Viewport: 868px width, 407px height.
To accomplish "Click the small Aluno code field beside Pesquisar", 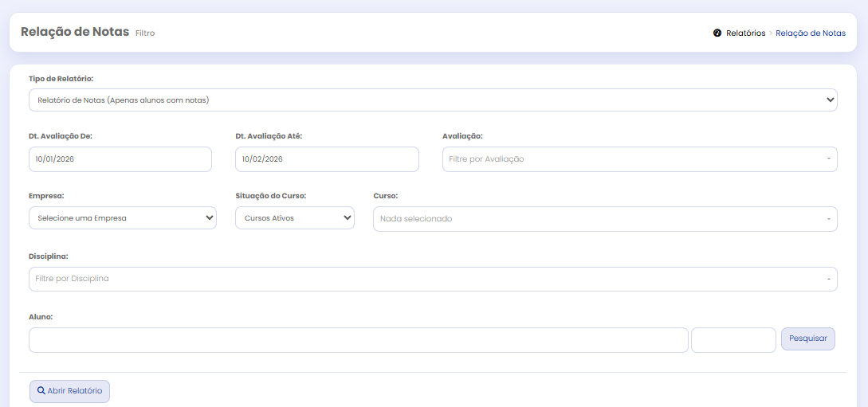I will (x=732, y=340).
